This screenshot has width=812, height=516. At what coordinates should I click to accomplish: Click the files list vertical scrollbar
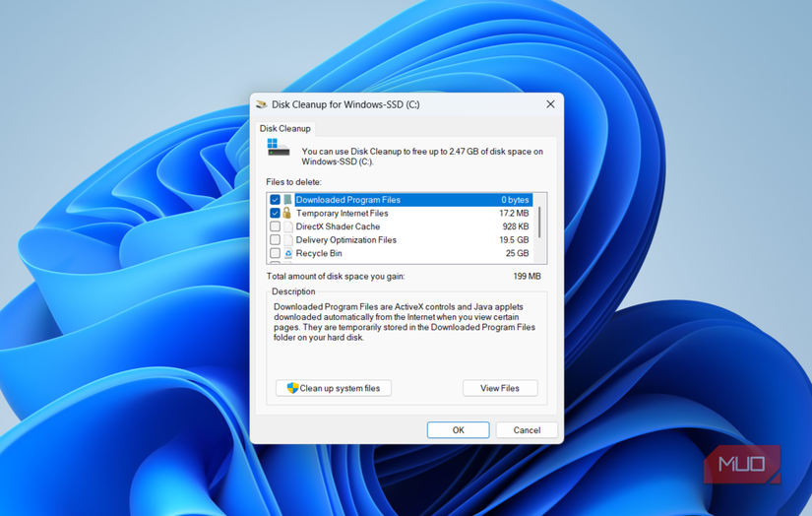click(540, 227)
